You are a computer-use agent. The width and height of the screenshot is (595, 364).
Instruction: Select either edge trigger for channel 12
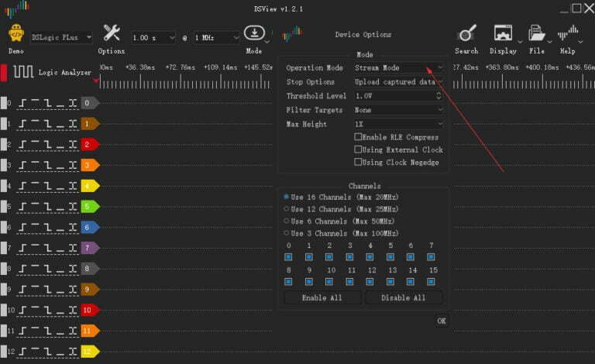click(73, 352)
